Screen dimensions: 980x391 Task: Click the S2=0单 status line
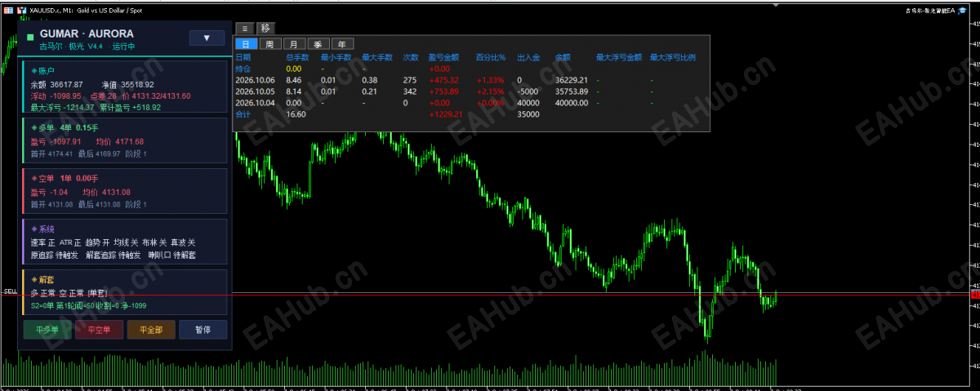(87, 305)
